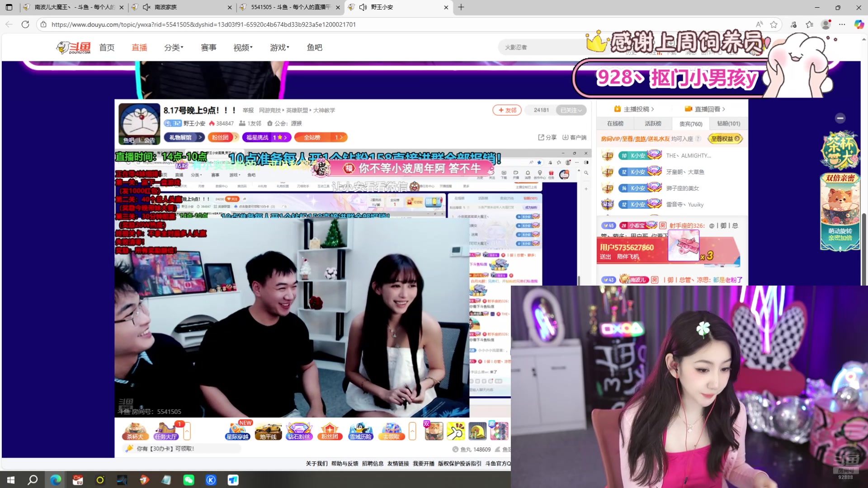868x488 pixels.
Task: Open 直播回看 replay section
Action: (x=705, y=109)
